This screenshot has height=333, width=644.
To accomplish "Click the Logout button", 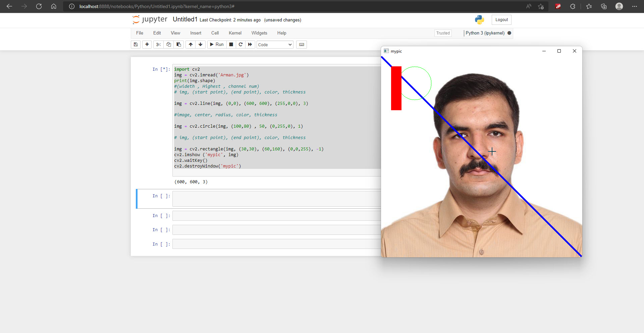I will point(501,19).
